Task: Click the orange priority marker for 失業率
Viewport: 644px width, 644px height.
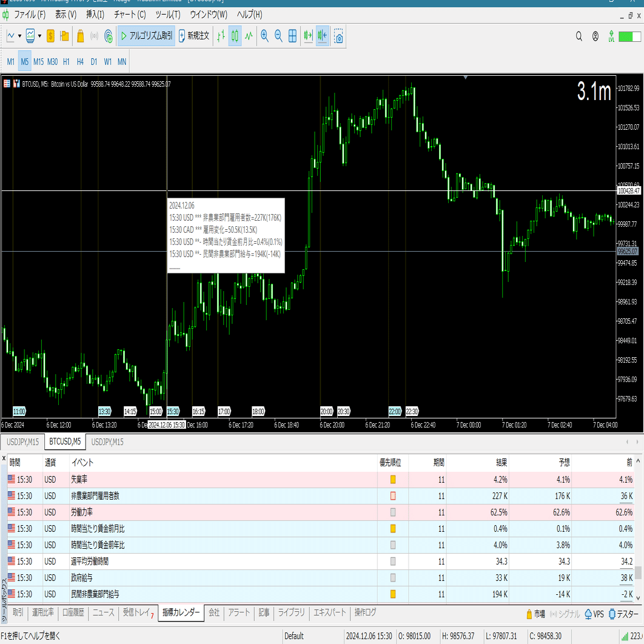Action: click(x=392, y=479)
